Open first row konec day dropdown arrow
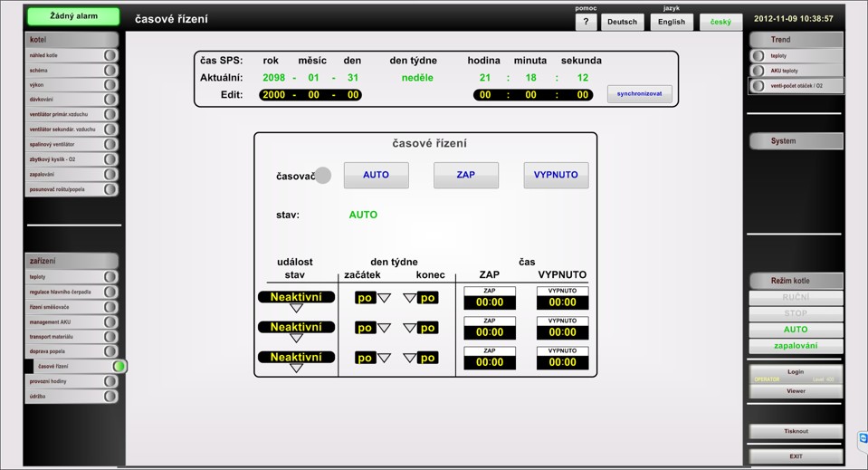This screenshot has height=470, width=868. pyautogui.click(x=410, y=298)
